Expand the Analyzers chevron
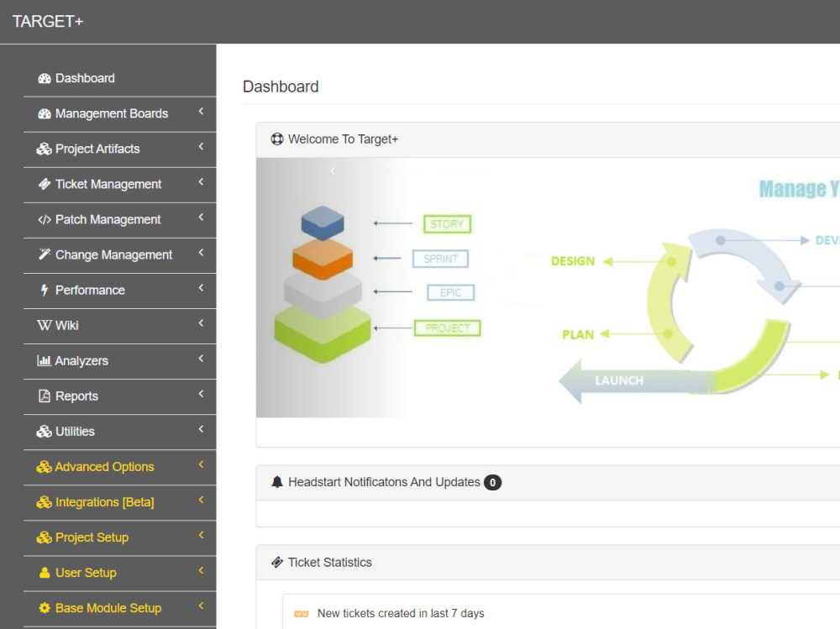This screenshot has height=629, width=840. click(202, 359)
